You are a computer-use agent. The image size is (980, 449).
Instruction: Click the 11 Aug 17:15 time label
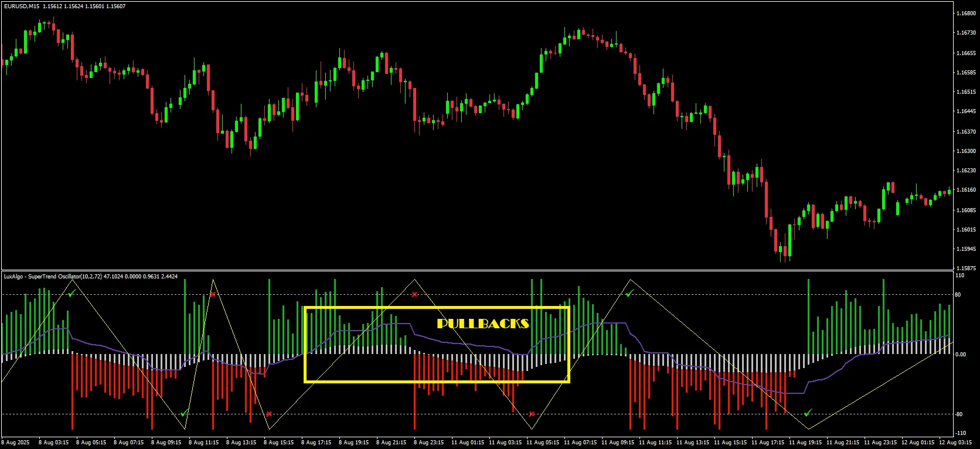(x=768, y=443)
